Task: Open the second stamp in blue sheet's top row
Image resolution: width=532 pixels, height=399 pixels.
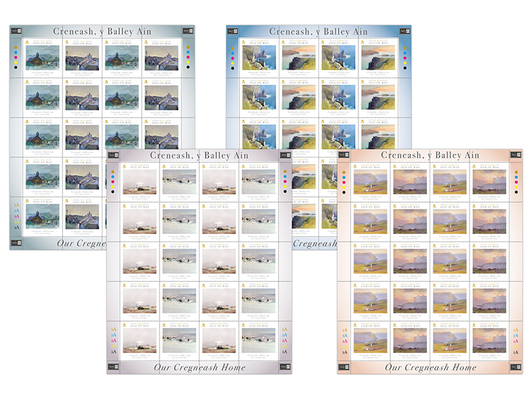Action: point(299,58)
